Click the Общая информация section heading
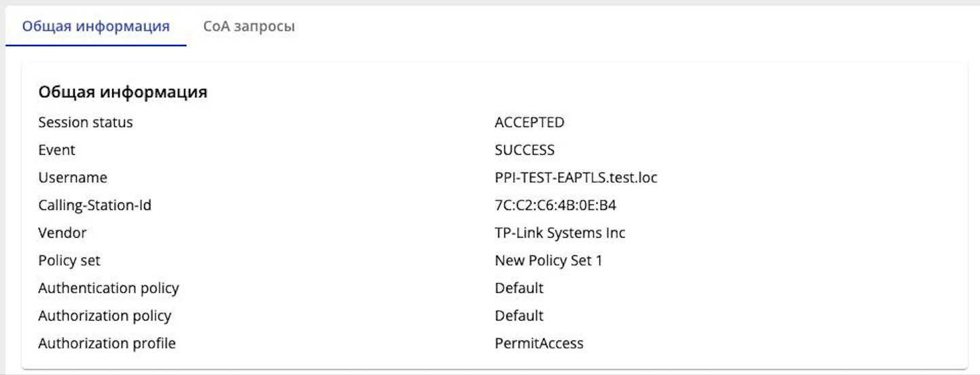980x375 pixels. pyautogui.click(x=122, y=92)
